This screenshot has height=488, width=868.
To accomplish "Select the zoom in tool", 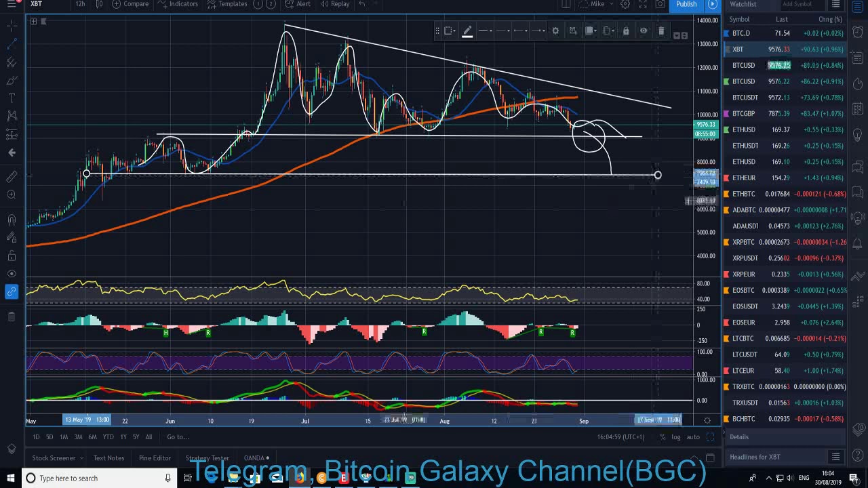I will [12, 195].
